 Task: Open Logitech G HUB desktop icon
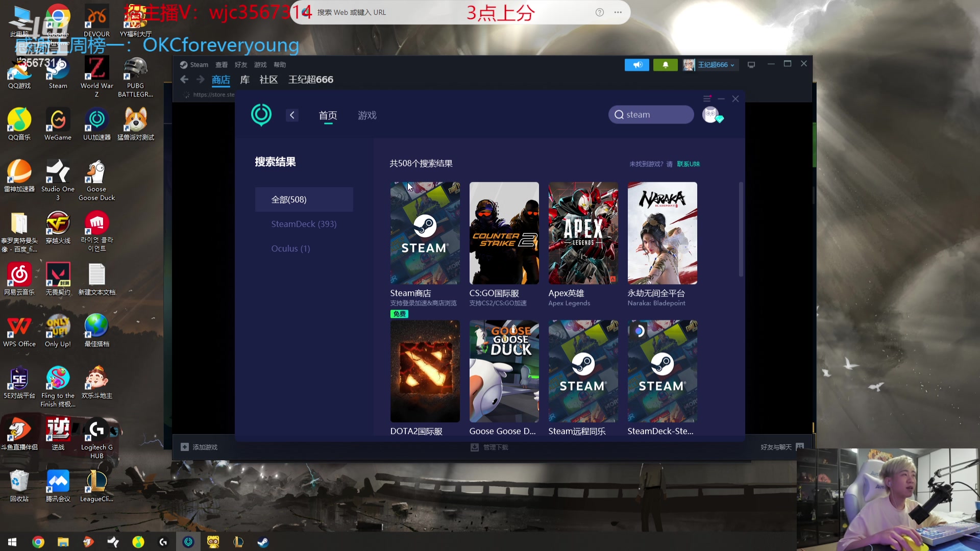point(96,438)
